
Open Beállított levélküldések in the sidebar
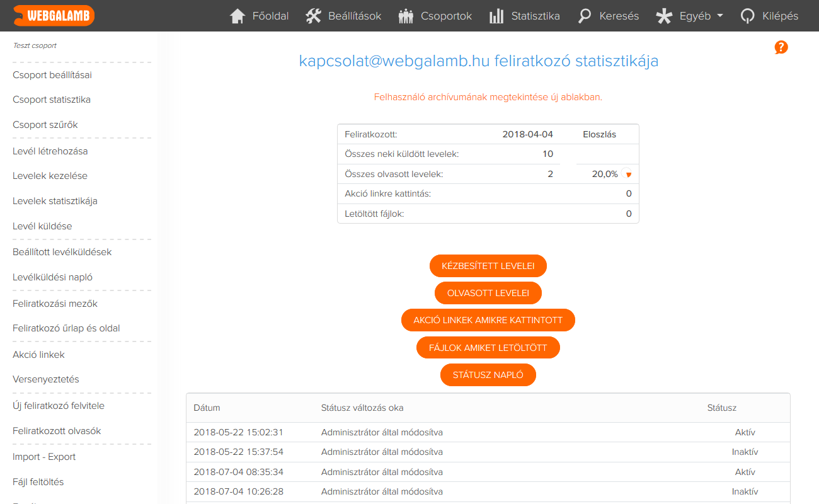point(62,252)
